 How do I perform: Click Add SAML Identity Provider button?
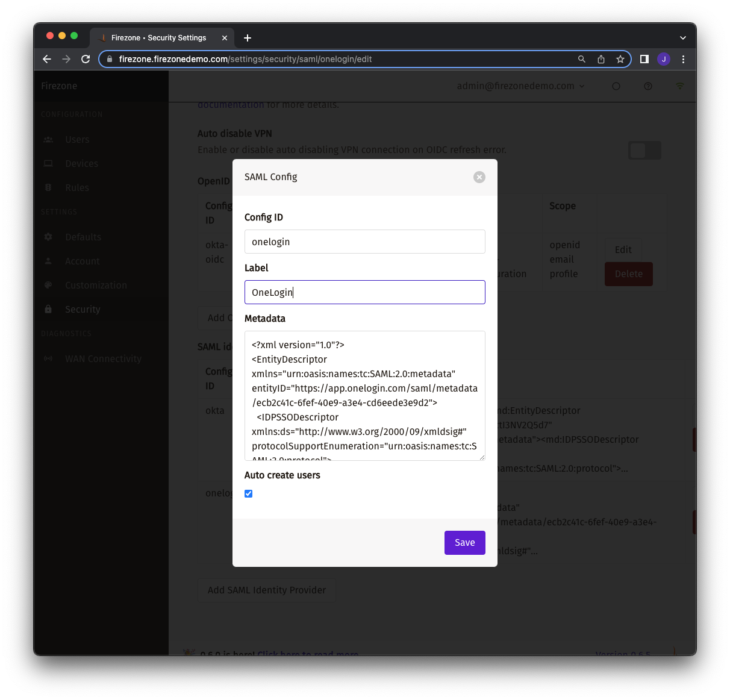267,590
